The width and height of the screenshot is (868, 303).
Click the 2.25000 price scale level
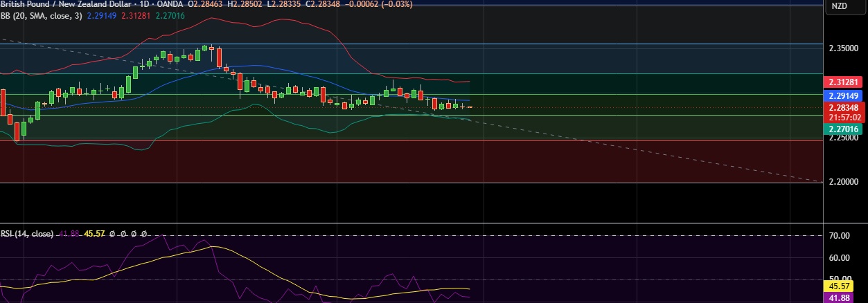pos(844,138)
